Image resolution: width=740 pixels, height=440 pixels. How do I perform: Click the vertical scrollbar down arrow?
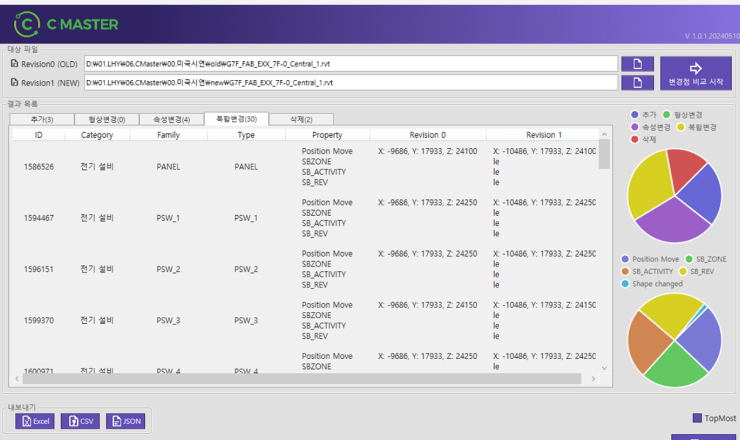[603, 369]
